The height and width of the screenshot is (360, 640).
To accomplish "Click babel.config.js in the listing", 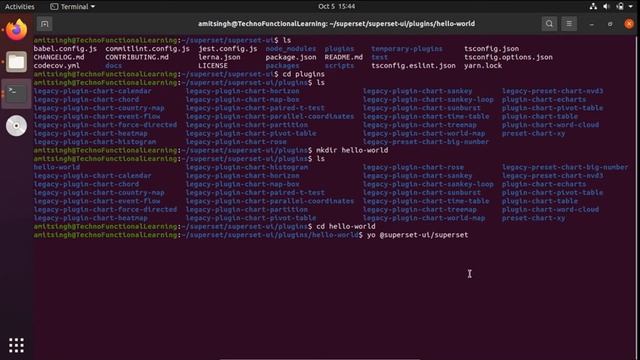I will coord(65,49).
